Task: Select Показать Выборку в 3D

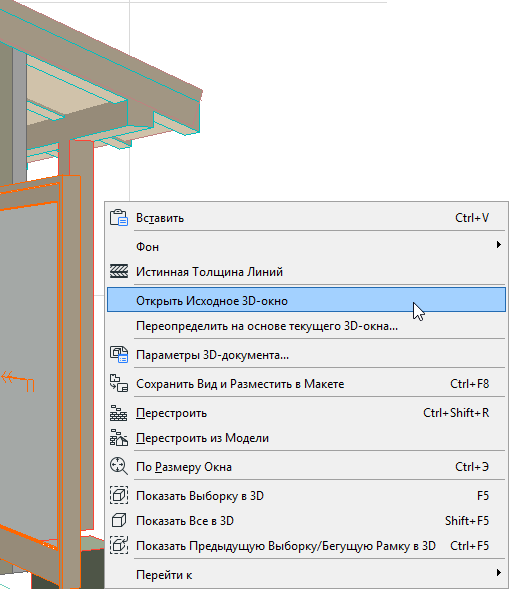Action: [x=306, y=495]
